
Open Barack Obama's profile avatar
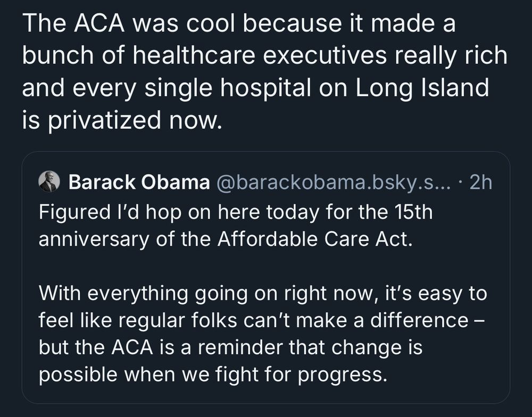49,181
